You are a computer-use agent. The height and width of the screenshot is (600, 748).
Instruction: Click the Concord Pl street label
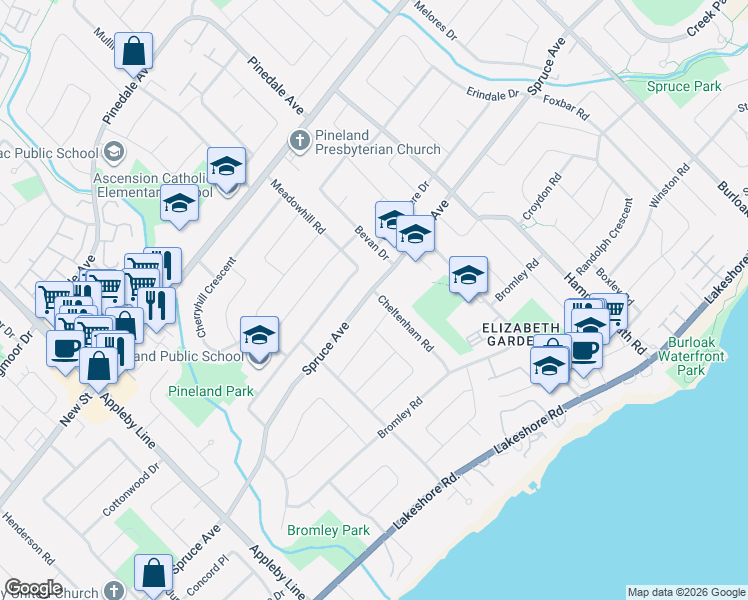pyautogui.click(x=208, y=574)
